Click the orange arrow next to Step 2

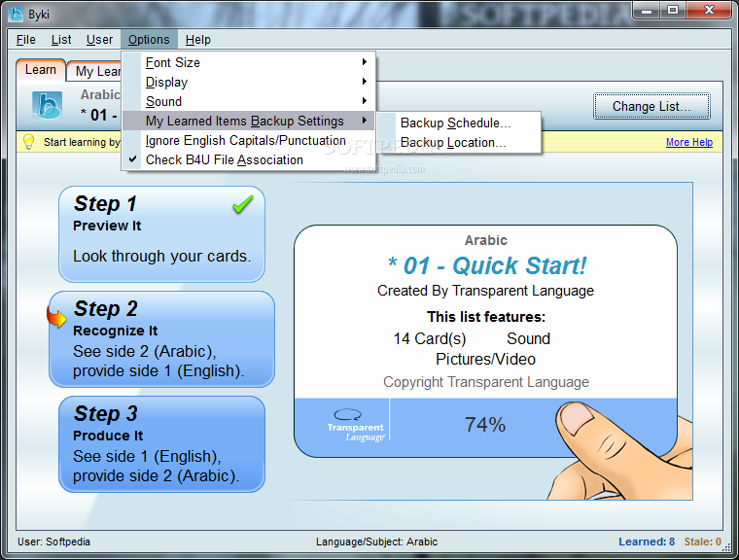pyautogui.click(x=56, y=317)
